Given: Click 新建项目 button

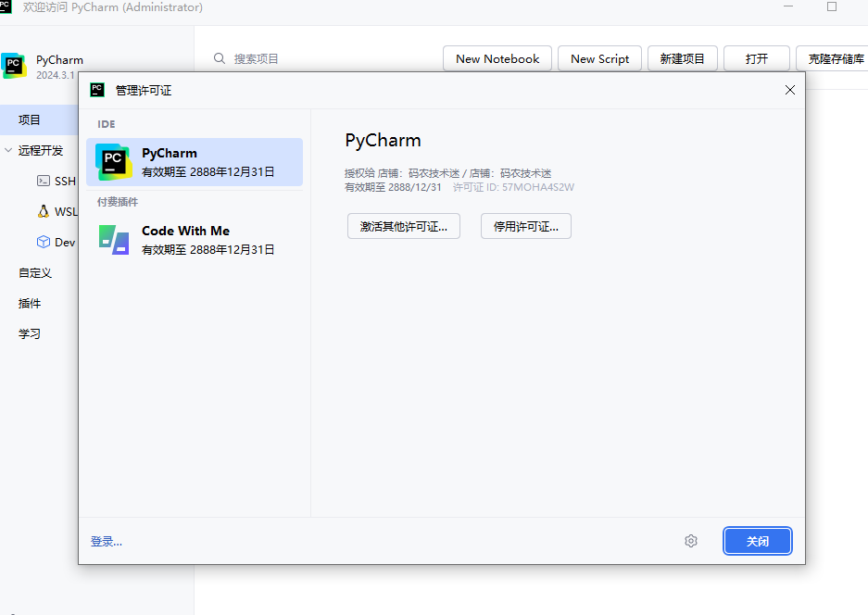Looking at the screenshot, I should pyautogui.click(x=683, y=58).
